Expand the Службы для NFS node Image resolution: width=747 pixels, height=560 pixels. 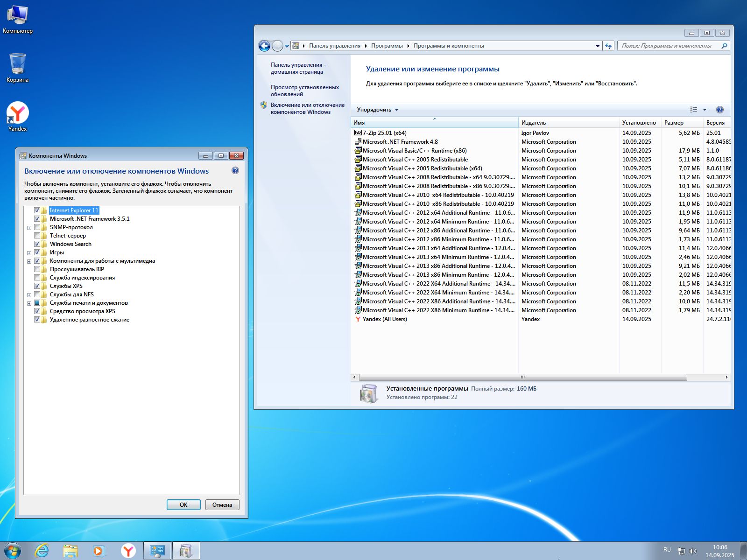[29, 295]
